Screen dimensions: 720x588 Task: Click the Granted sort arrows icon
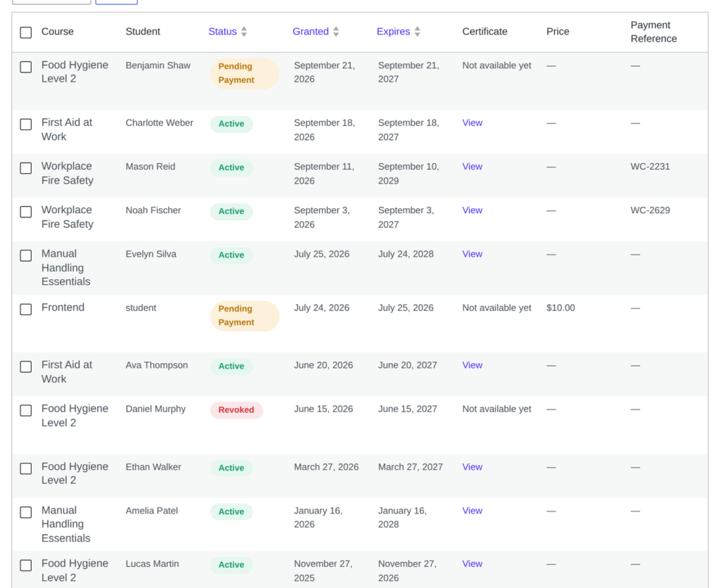336,32
